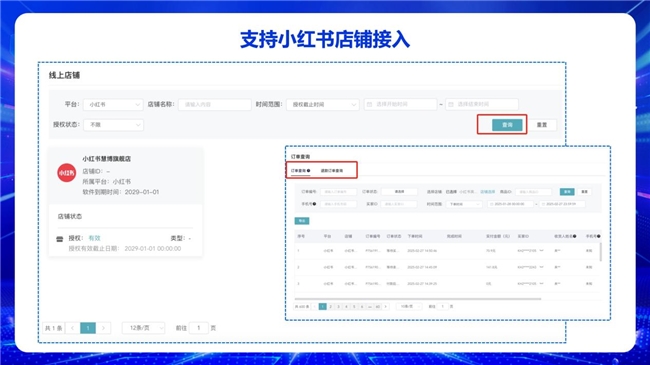Click the 有效 authorization status link
Screen dimensions: 650x365
[x=95, y=238]
